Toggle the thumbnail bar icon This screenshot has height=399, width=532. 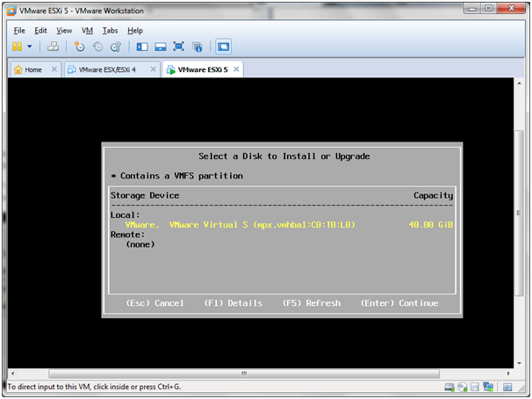(x=161, y=47)
